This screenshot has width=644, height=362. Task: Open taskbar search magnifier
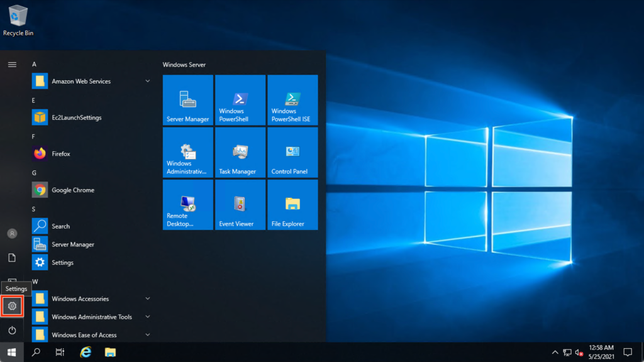pos(36,352)
